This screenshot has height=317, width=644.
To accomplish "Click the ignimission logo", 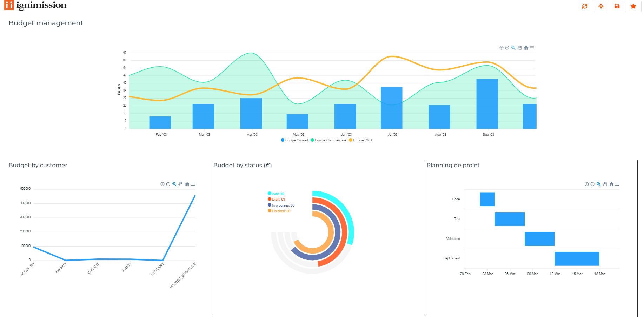I will pyautogui.click(x=35, y=5).
